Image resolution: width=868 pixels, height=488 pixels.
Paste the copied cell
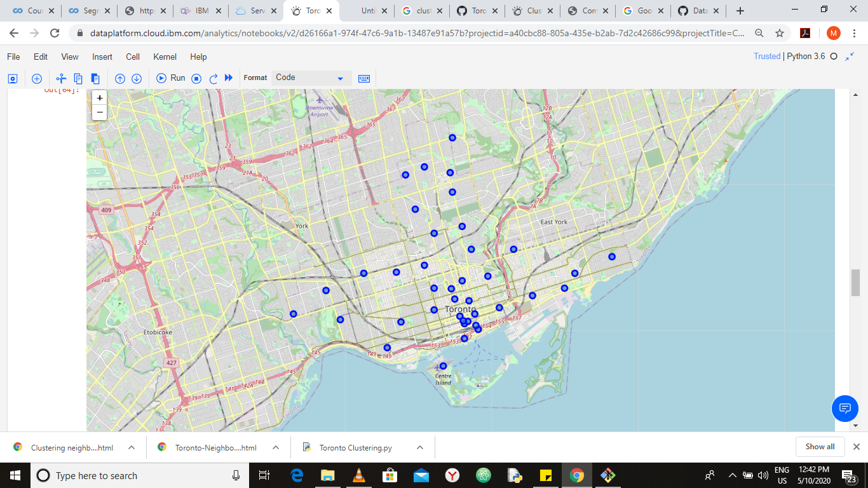coord(95,78)
